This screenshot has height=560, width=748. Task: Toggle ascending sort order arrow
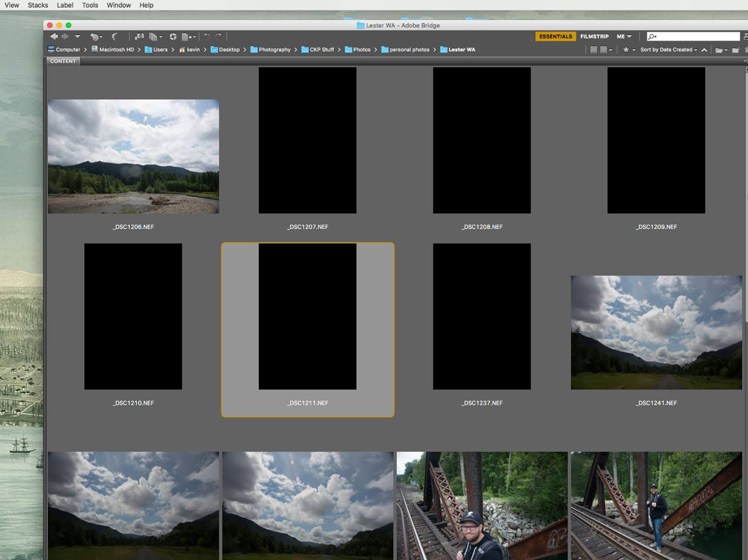click(x=704, y=50)
